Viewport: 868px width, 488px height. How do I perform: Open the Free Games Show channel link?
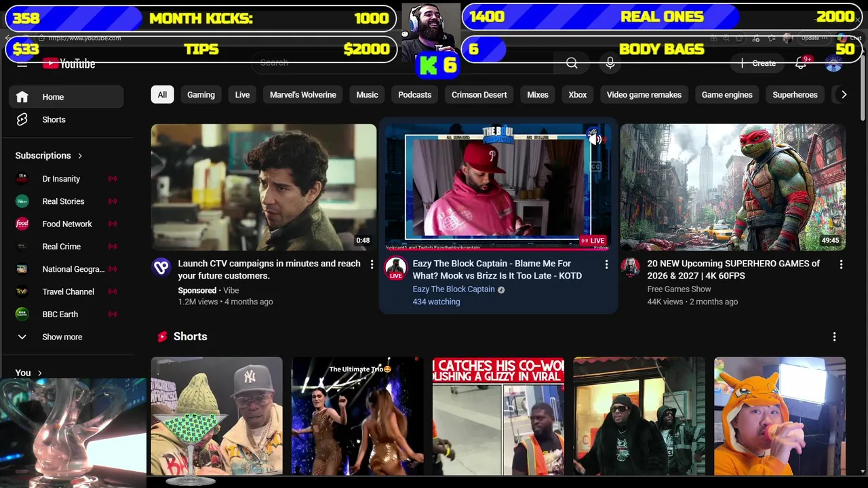(x=679, y=289)
